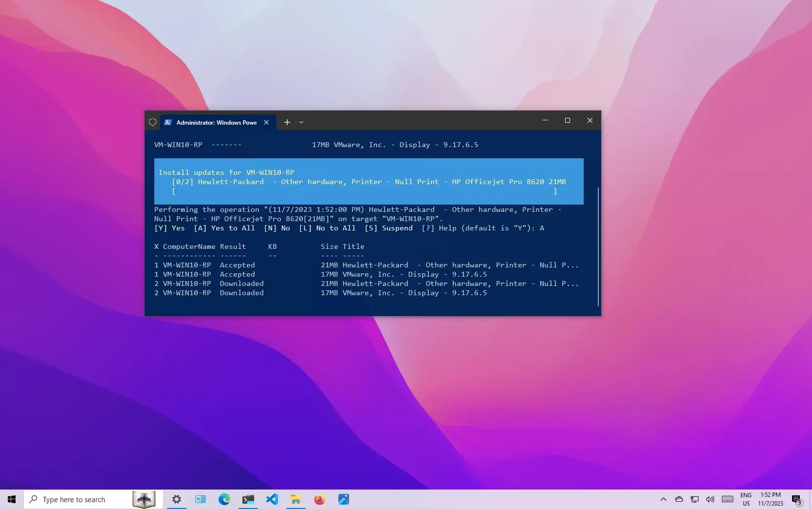
Task: Open File Explorer on the taskbar
Action: [x=295, y=499]
